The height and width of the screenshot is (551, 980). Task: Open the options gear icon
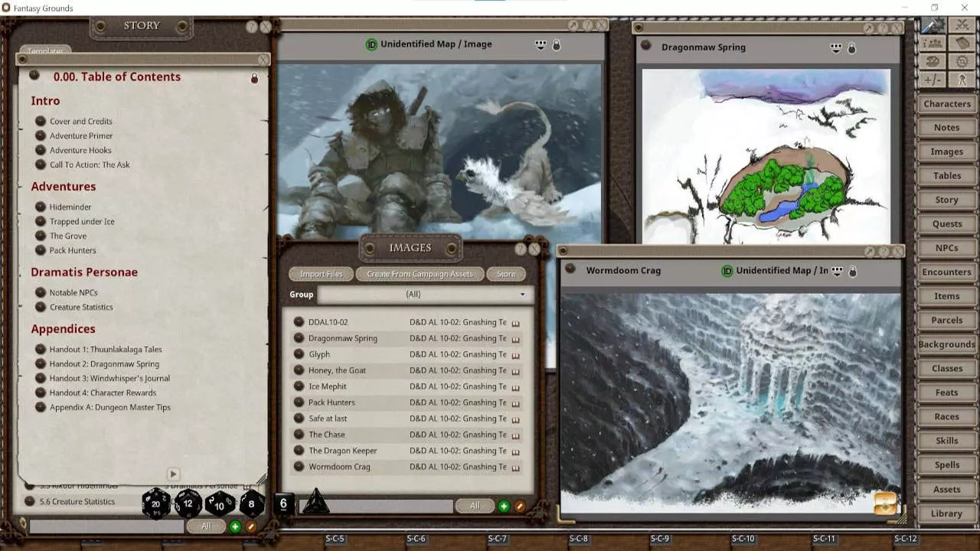tap(962, 62)
